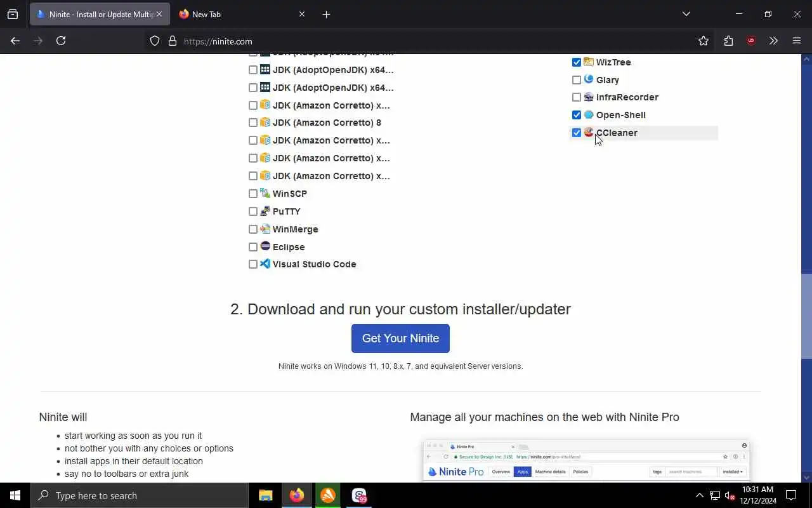Image resolution: width=812 pixels, height=508 pixels.
Task: Click the Visual Studio Code label
Action: (x=314, y=264)
